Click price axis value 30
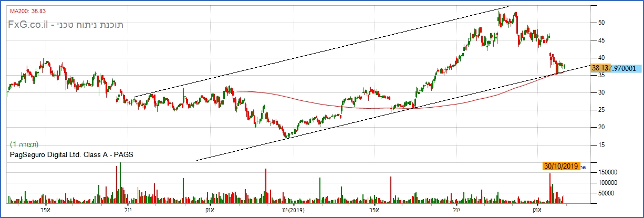The height and width of the screenshot is (218, 644). (x=600, y=92)
